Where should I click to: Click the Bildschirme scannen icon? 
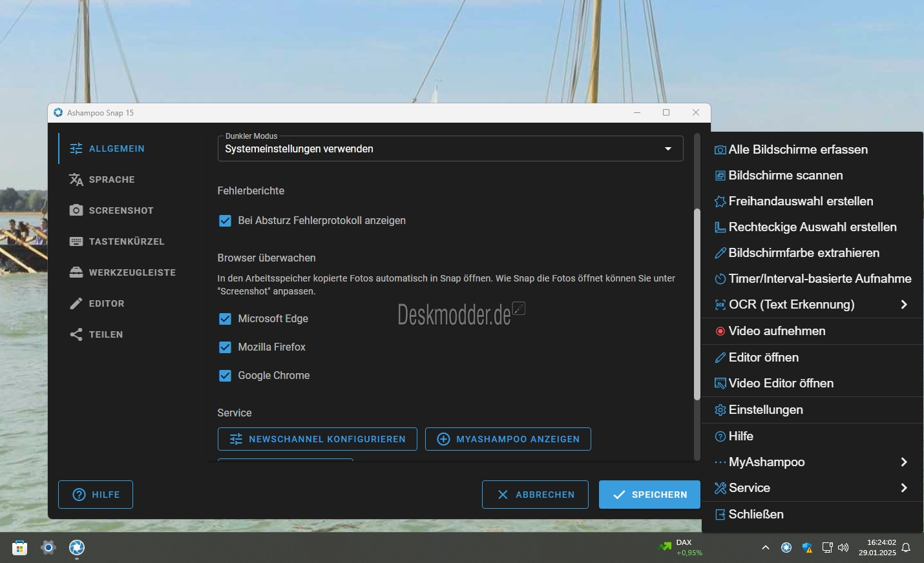tap(720, 176)
